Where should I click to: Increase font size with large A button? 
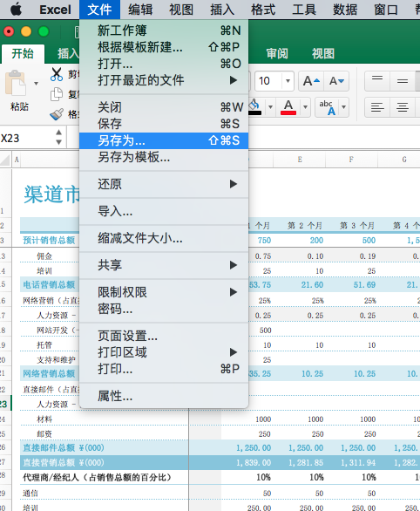(311, 81)
